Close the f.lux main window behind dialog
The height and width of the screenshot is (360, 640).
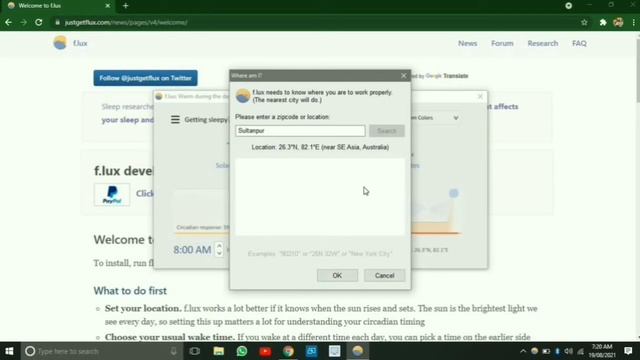(x=480, y=97)
